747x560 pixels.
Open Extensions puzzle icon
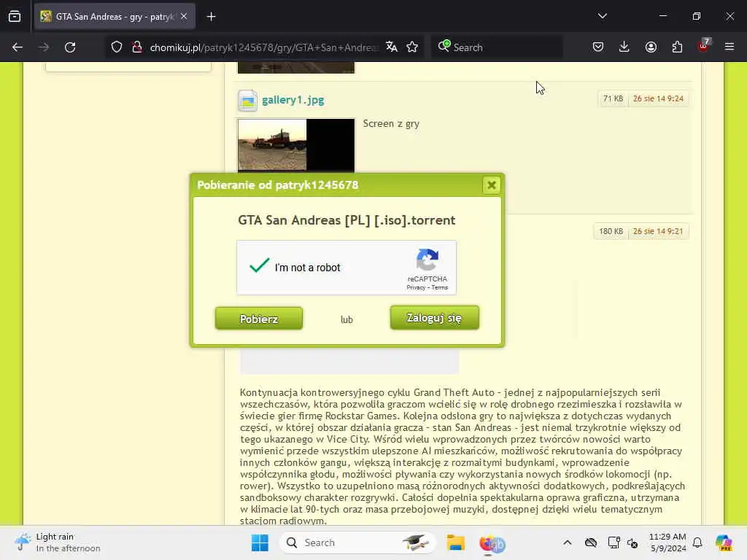pyautogui.click(x=677, y=47)
